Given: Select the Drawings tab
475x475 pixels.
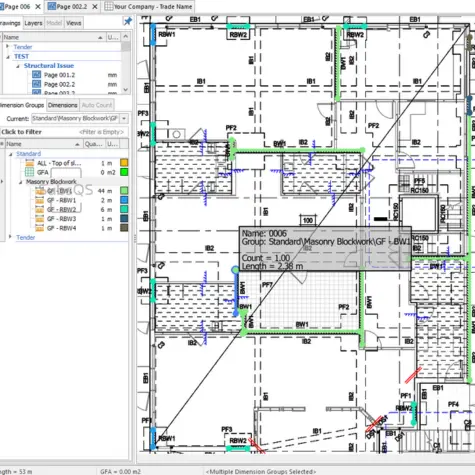Looking at the screenshot, I should click(10, 23).
